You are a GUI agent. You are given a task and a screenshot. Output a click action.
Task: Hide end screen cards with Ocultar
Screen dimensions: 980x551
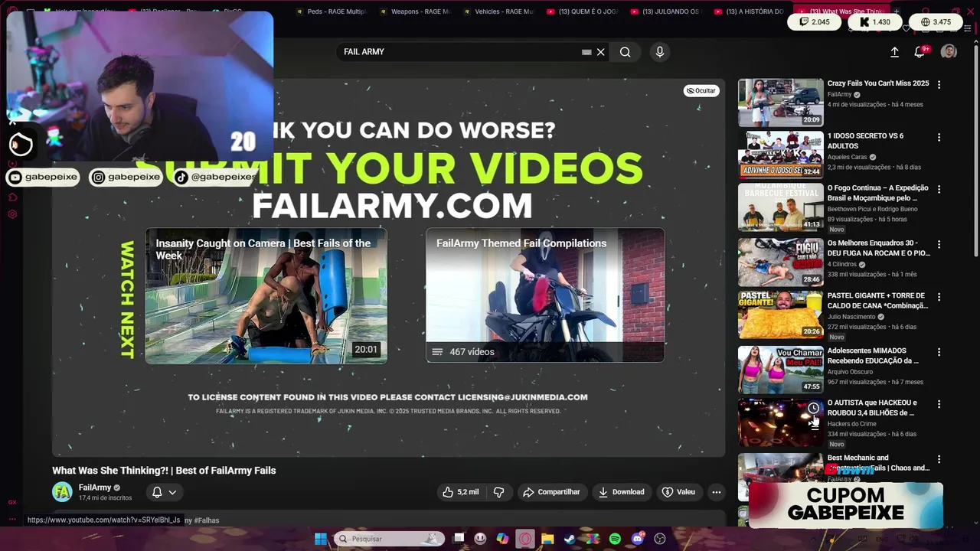click(701, 90)
